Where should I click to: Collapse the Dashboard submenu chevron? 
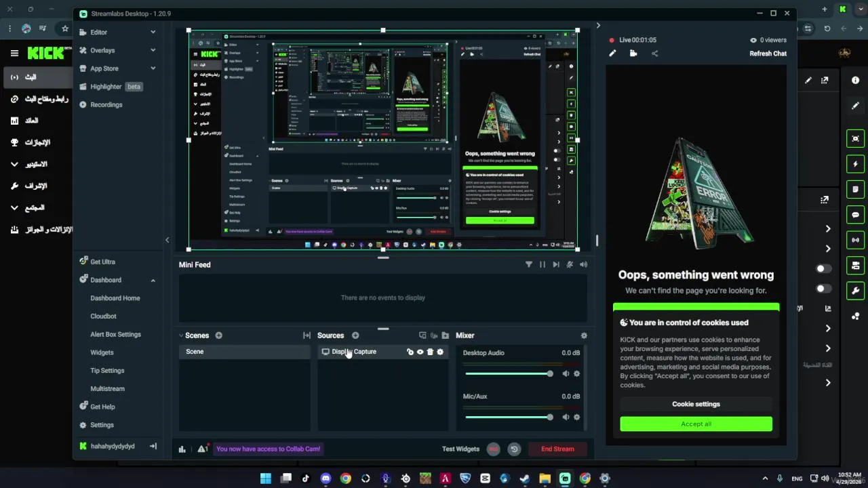click(x=153, y=280)
